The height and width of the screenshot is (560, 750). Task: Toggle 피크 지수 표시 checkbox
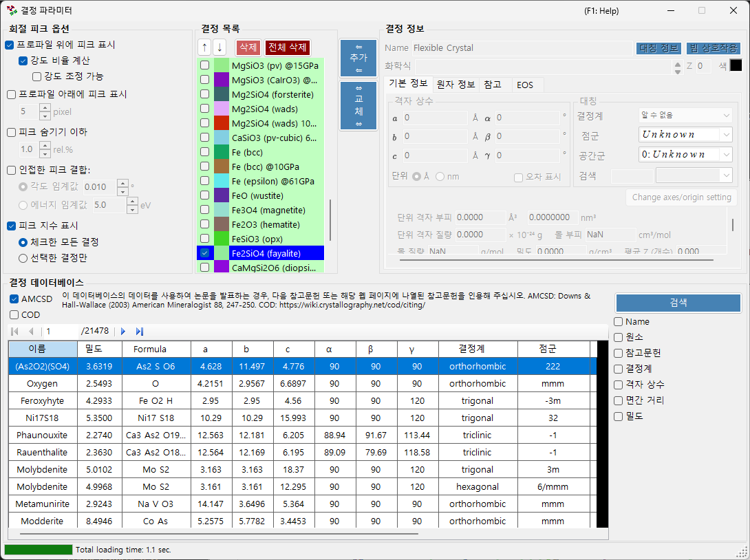(x=12, y=226)
